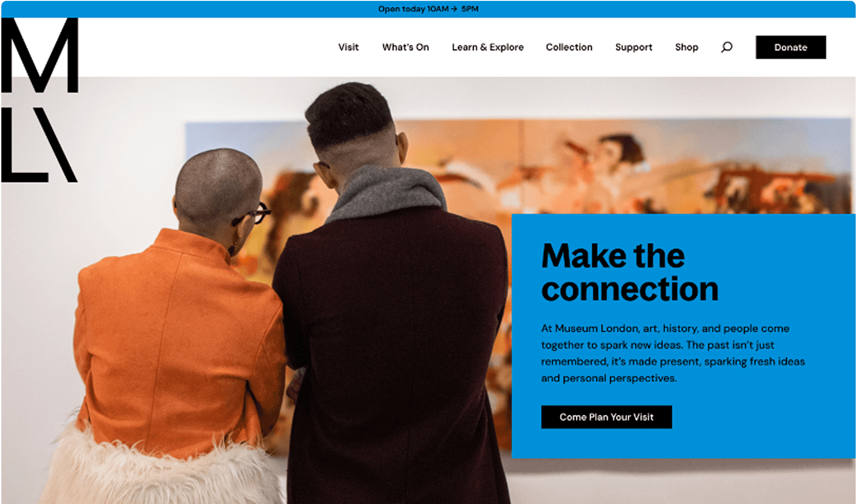Image resolution: width=857 pixels, height=504 pixels.
Task: Click the Open today 10AM–5PM banner text
Action: [428, 9]
